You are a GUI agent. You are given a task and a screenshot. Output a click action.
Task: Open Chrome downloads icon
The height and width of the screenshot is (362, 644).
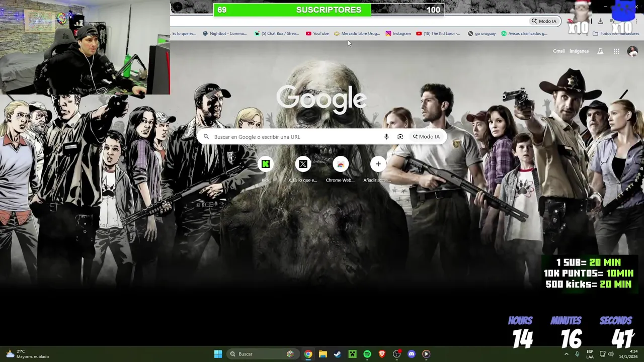point(600,21)
